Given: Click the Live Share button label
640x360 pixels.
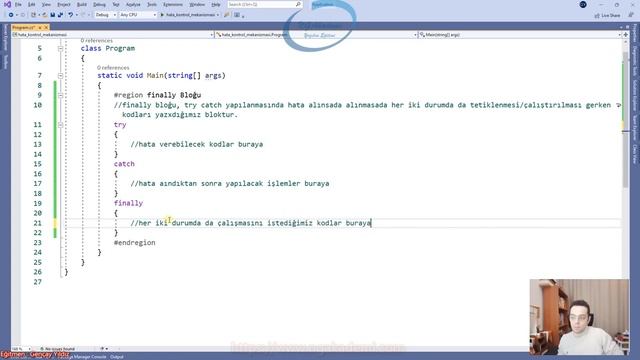Looking at the screenshot, I should [611, 16].
